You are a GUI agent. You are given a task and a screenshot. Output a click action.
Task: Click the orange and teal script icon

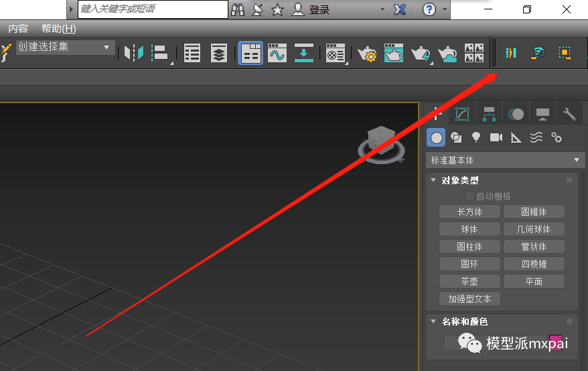click(537, 53)
